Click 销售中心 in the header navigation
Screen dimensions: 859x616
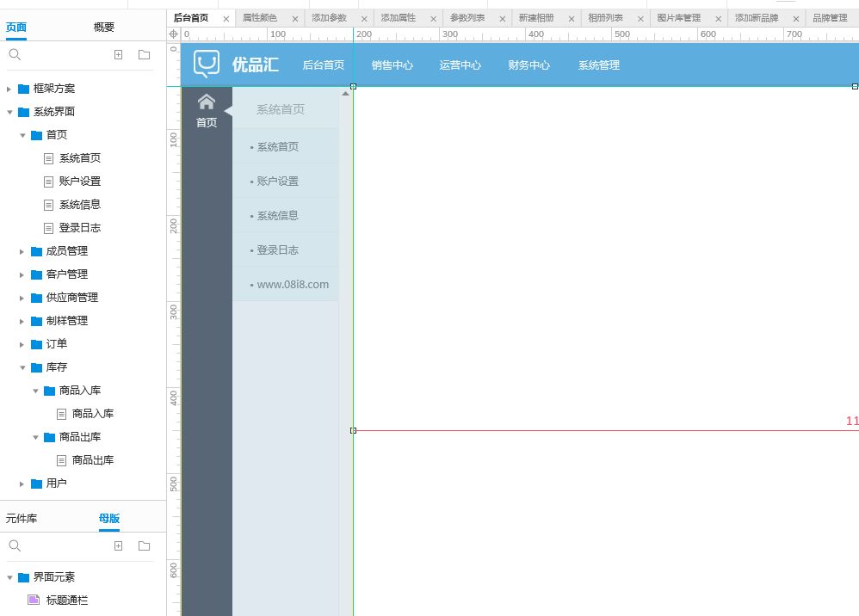click(x=392, y=64)
